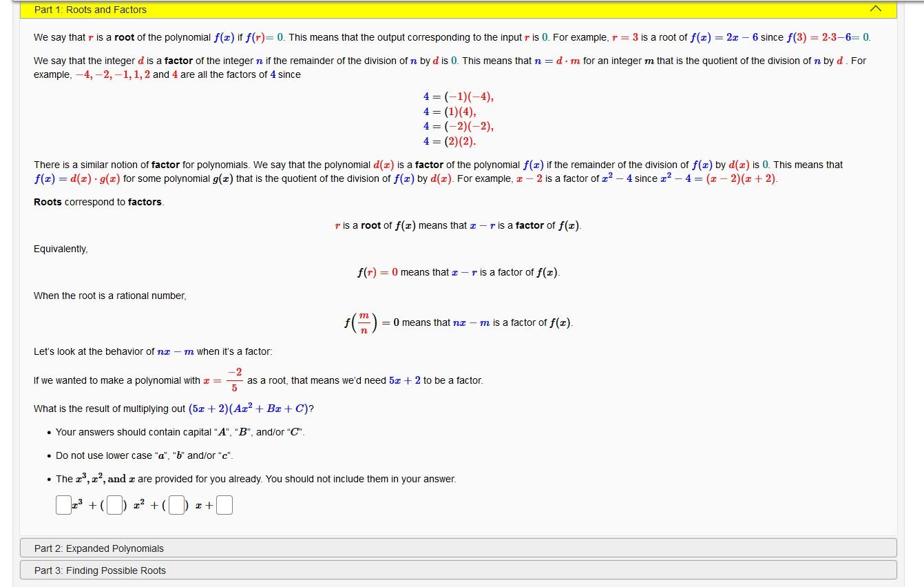Click the constant term answer box

[x=225, y=504]
